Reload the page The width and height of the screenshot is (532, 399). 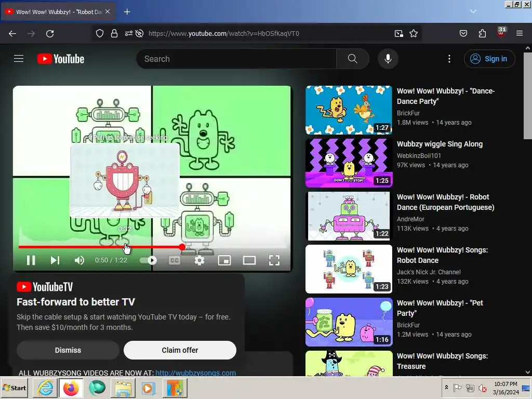(x=50, y=34)
